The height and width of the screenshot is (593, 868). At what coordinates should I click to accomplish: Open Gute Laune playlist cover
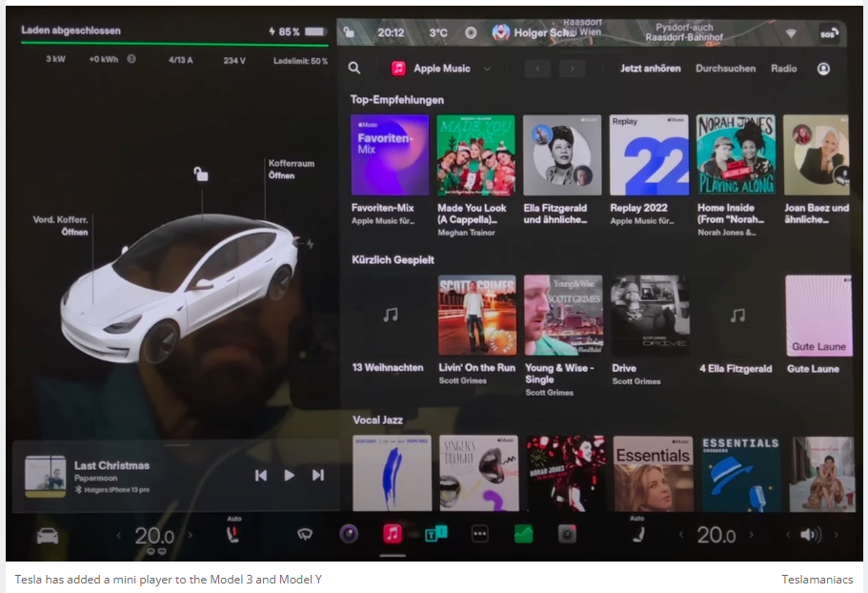click(x=818, y=316)
